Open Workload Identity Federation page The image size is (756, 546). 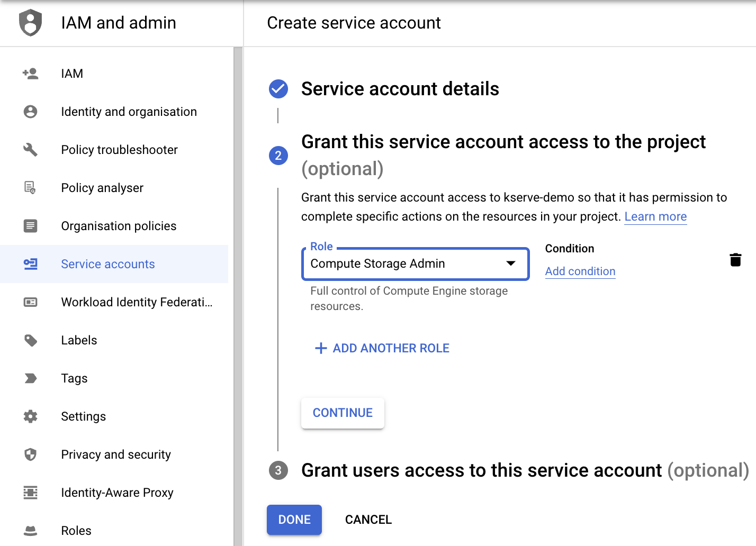[137, 302]
